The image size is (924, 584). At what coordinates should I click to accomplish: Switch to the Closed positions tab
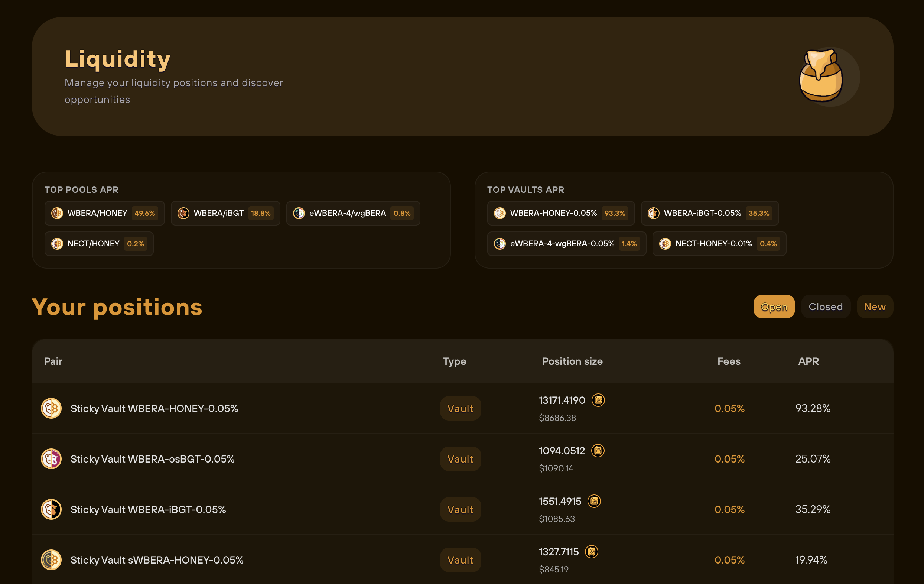pyautogui.click(x=825, y=307)
